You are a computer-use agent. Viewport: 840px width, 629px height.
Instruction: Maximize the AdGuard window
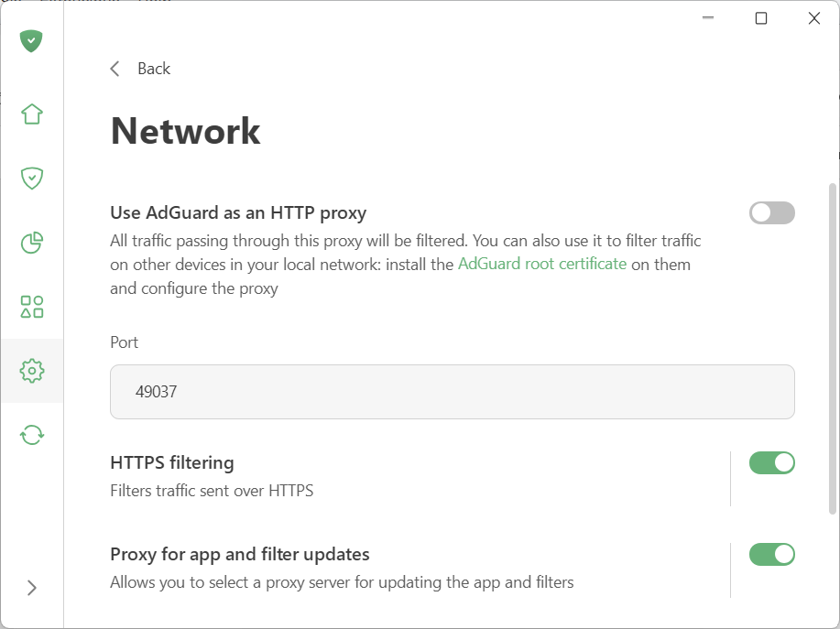(x=760, y=17)
